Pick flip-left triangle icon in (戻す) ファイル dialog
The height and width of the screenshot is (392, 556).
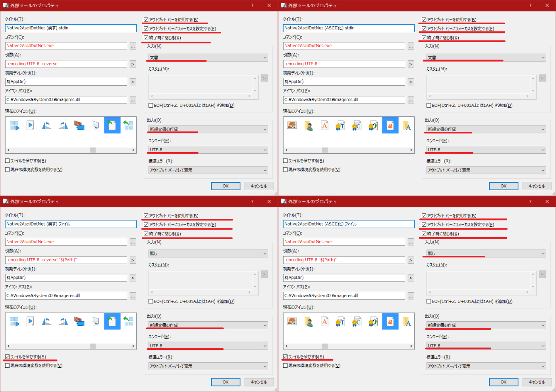pos(46,321)
